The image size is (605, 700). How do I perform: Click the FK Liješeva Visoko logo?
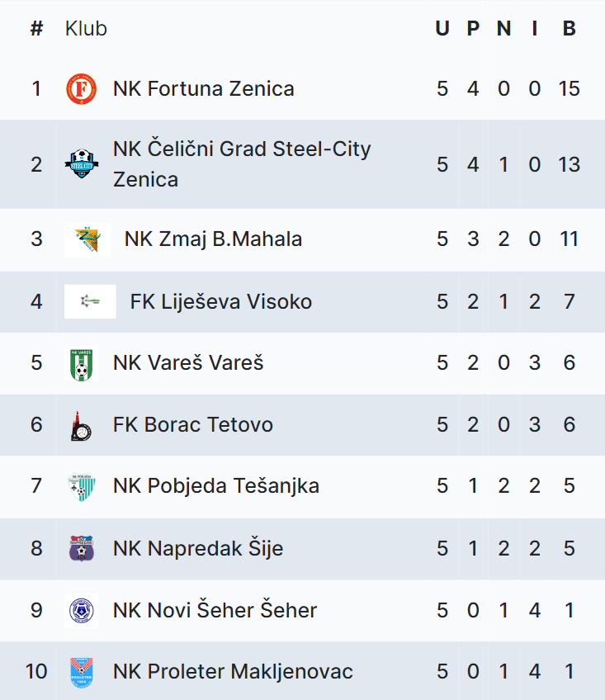coord(90,301)
